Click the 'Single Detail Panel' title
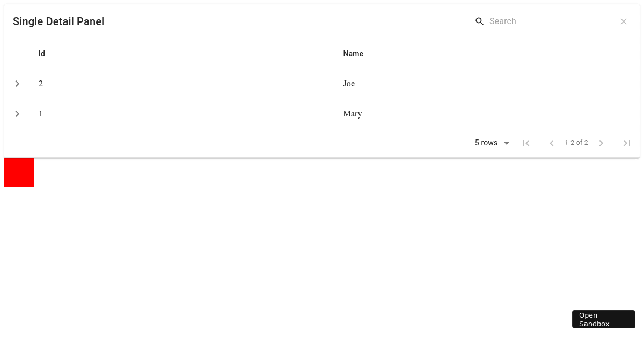This screenshot has width=644, height=338. 58,21
